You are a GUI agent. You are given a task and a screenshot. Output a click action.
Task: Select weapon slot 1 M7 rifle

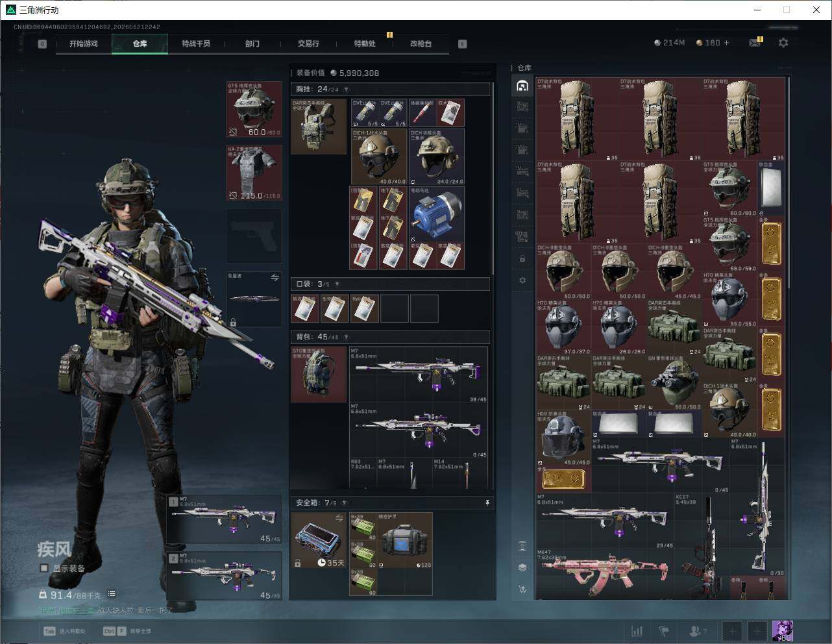(225, 519)
